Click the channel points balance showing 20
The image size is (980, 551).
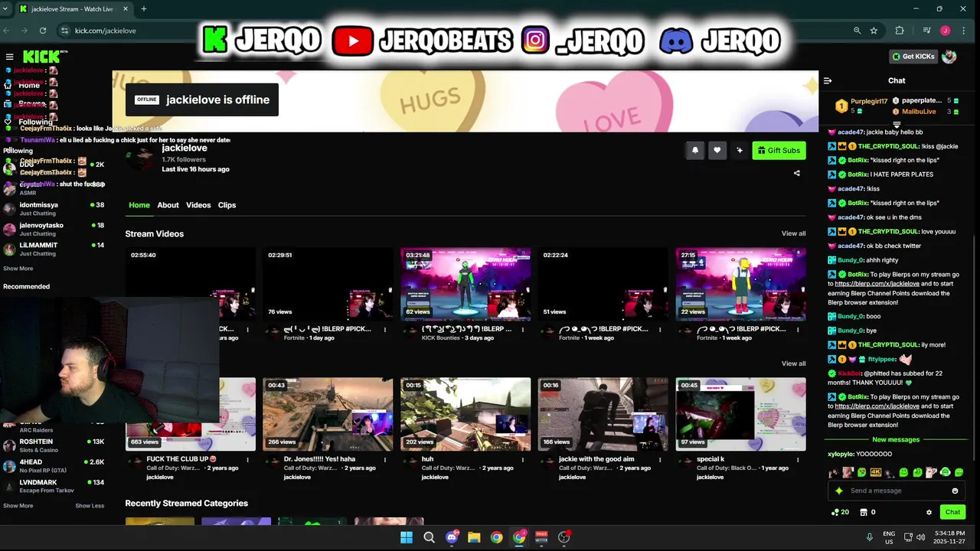(x=841, y=512)
